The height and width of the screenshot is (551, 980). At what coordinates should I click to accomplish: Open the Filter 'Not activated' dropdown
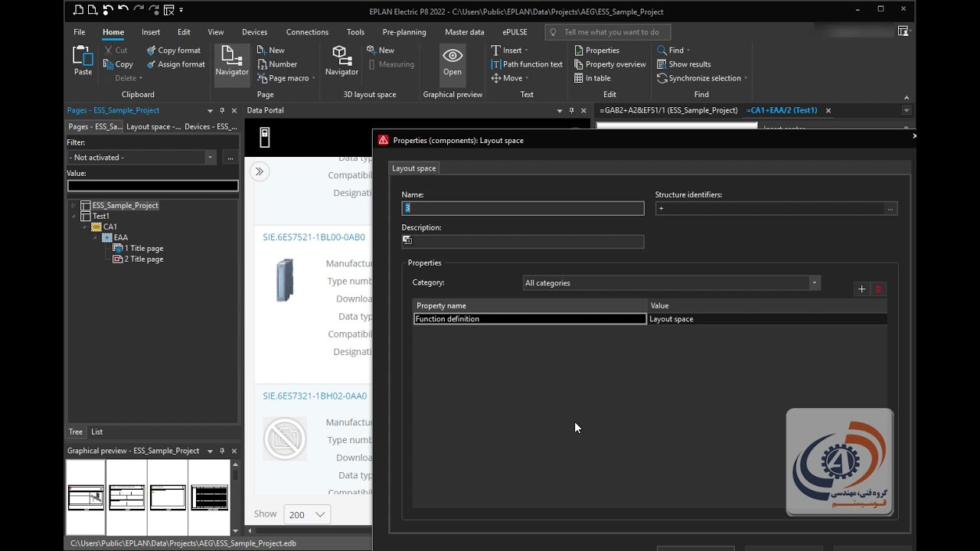pos(210,158)
